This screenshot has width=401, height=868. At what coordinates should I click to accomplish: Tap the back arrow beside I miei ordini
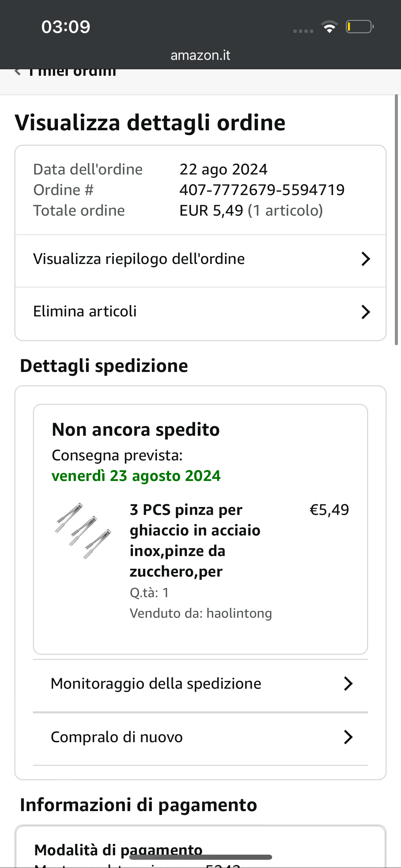18,72
